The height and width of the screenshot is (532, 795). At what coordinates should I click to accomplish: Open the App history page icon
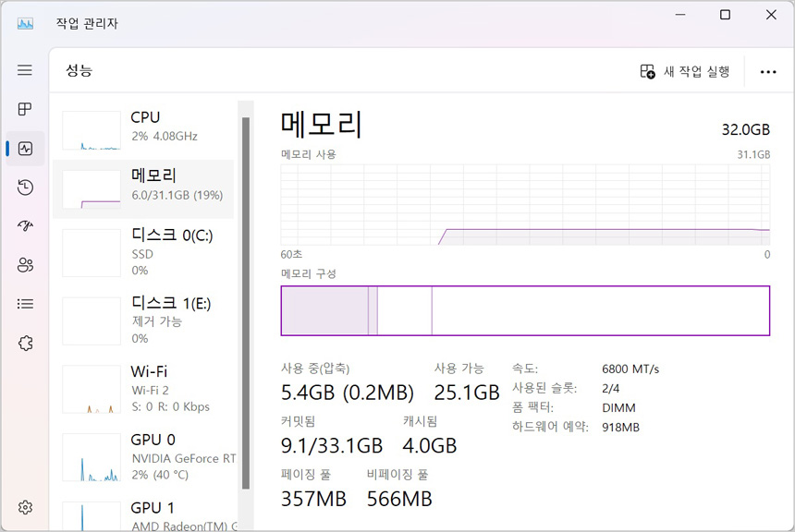25,187
